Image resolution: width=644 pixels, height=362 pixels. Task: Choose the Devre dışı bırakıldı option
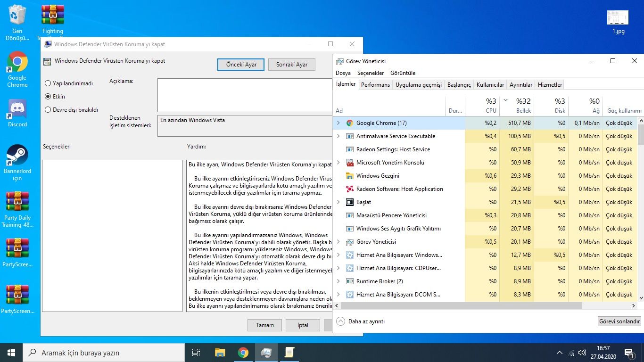tap(48, 110)
